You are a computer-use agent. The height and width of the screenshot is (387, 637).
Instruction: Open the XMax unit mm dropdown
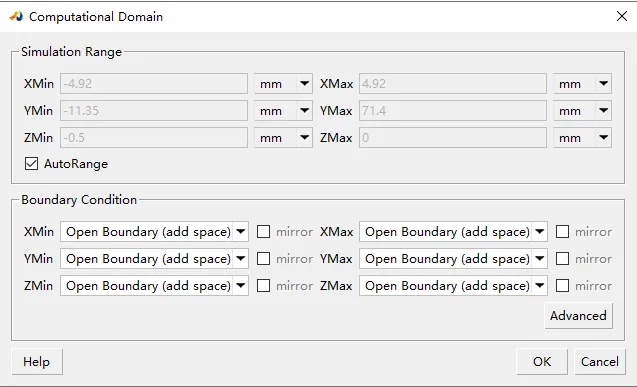(582, 84)
